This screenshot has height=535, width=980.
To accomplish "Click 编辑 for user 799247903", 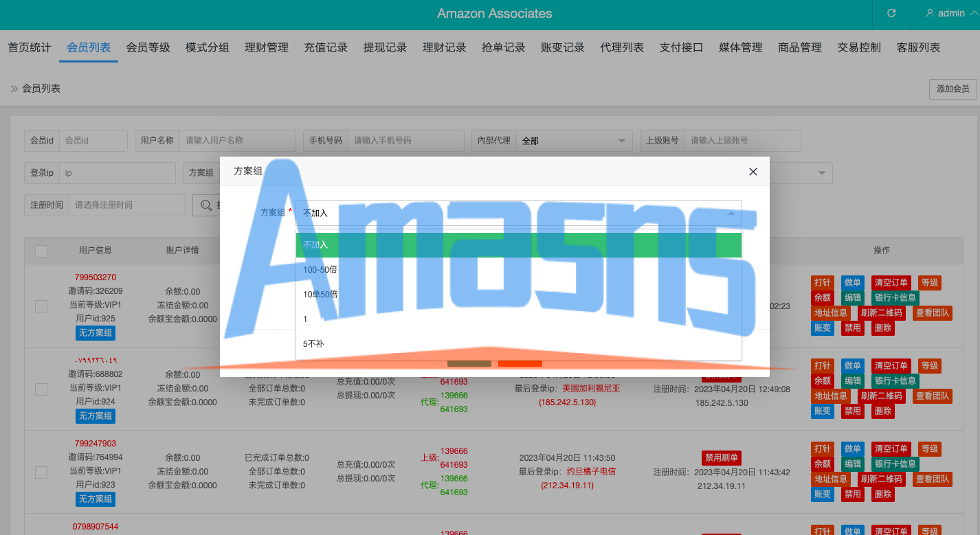I will (853, 464).
